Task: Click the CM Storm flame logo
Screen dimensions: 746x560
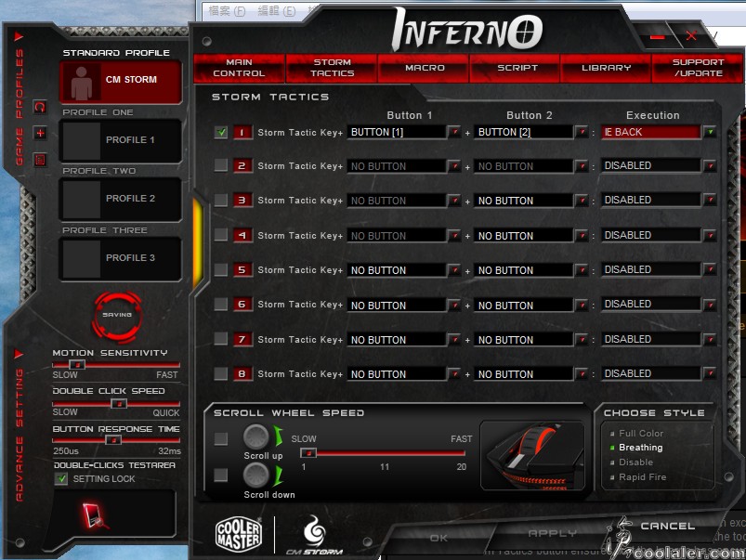Action: [x=315, y=535]
